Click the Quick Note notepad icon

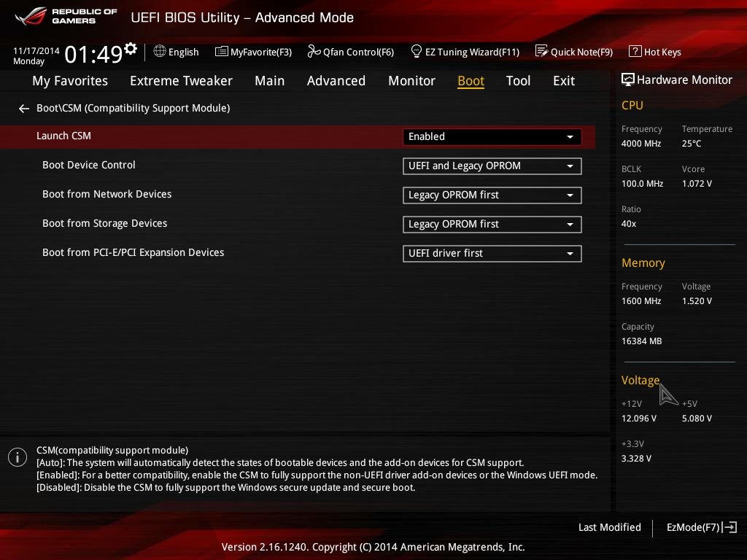click(x=542, y=51)
